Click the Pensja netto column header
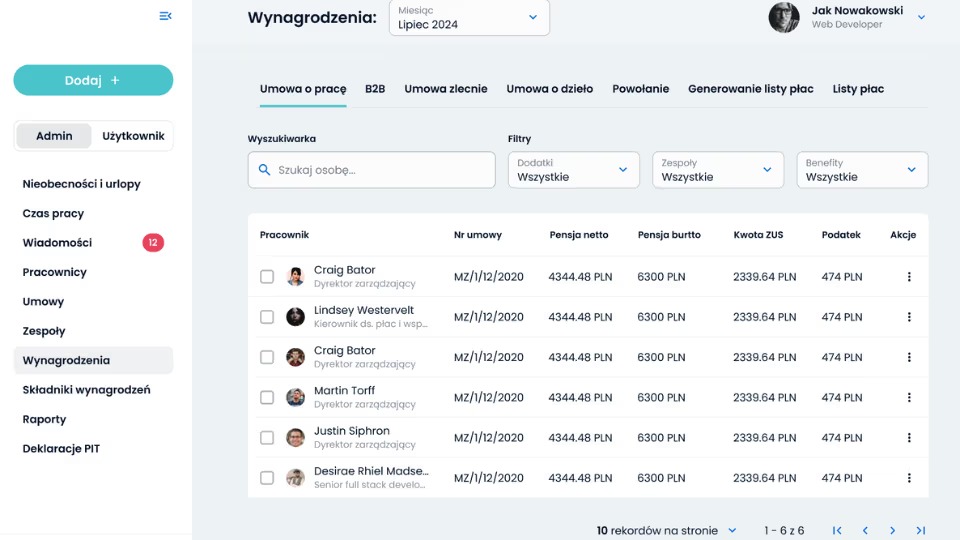 click(x=579, y=234)
